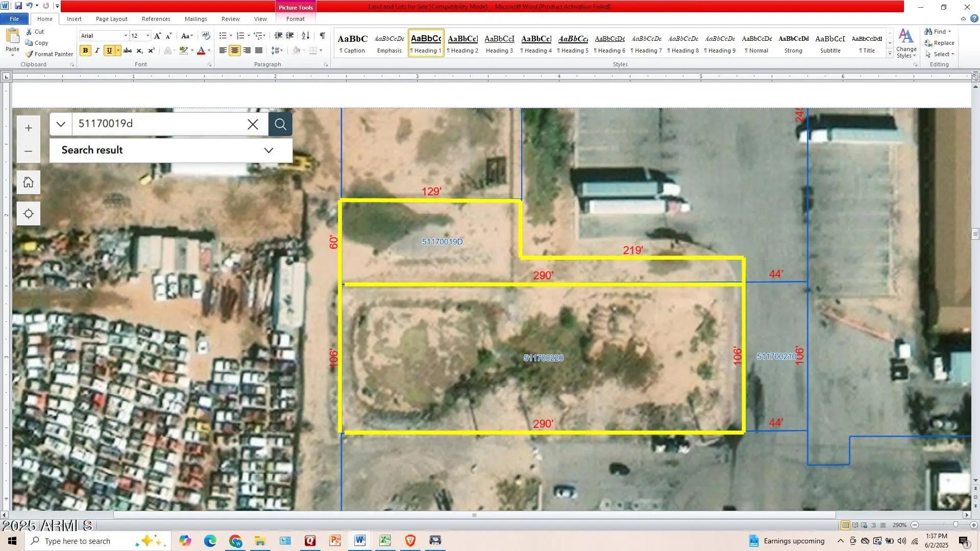Select the Bullets list icon

223,36
